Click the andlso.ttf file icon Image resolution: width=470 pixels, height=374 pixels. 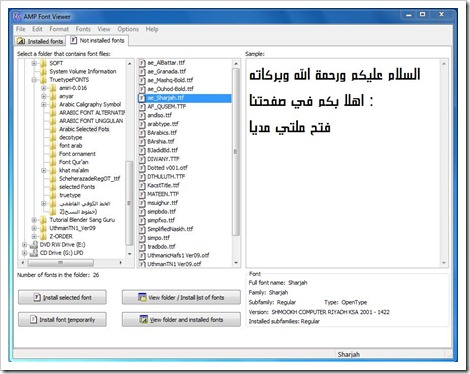coord(142,115)
